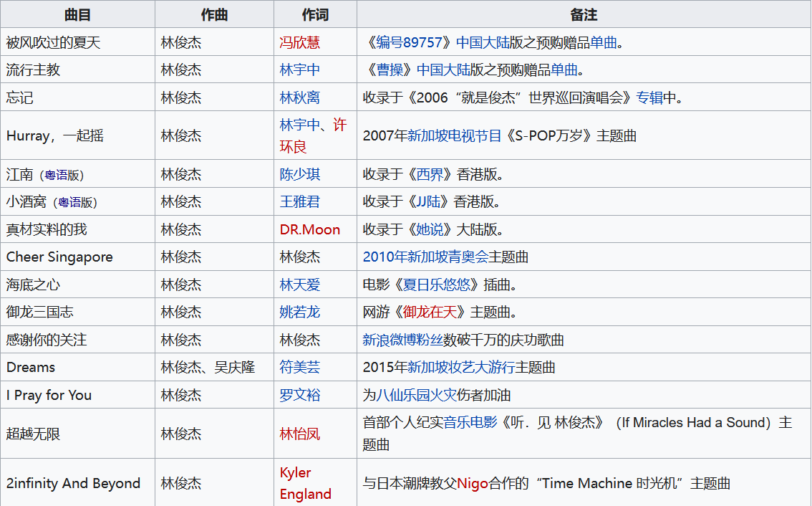Select the song title 被风吹过的夏天

click(x=53, y=42)
